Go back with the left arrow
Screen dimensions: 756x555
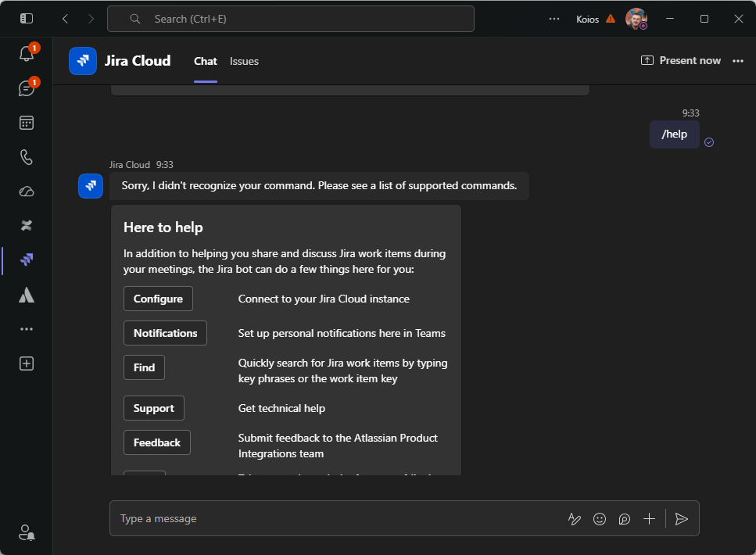click(66, 19)
